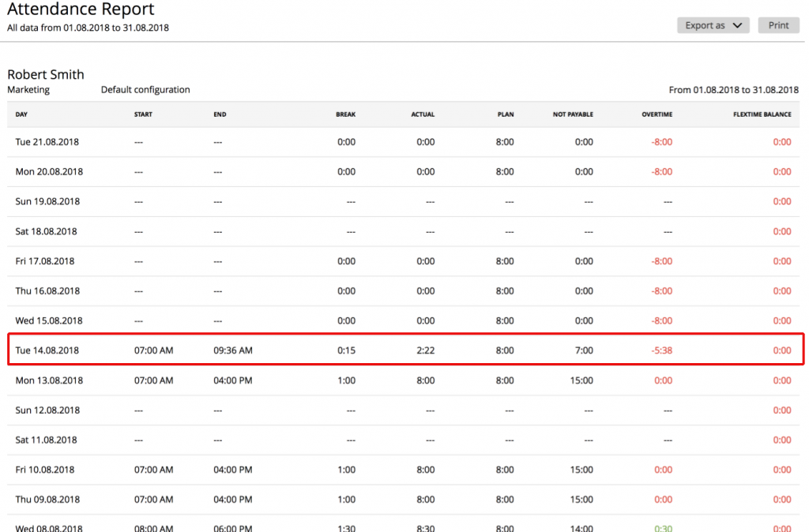Click the PLAN column header
This screenshot has width=809, height=532.
pos(506,114)
